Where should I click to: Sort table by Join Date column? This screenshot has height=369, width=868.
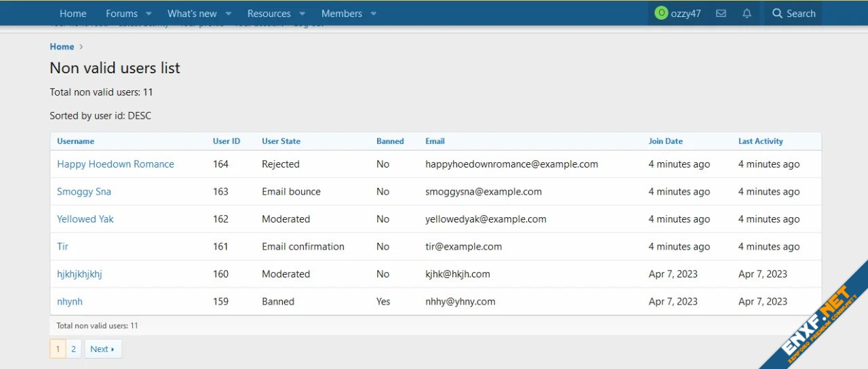(665, 141)
